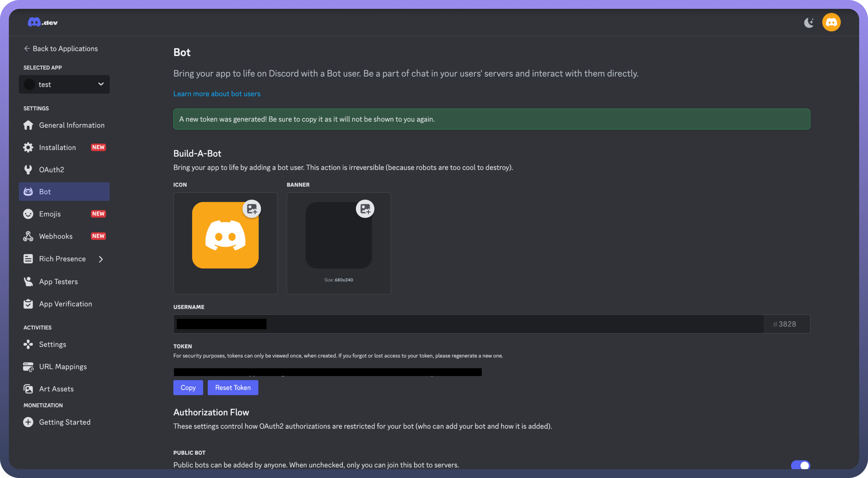This screenshot has height=478, width=868.
Task: Toggle the Public Bot switch
Action: coord(800,465)
